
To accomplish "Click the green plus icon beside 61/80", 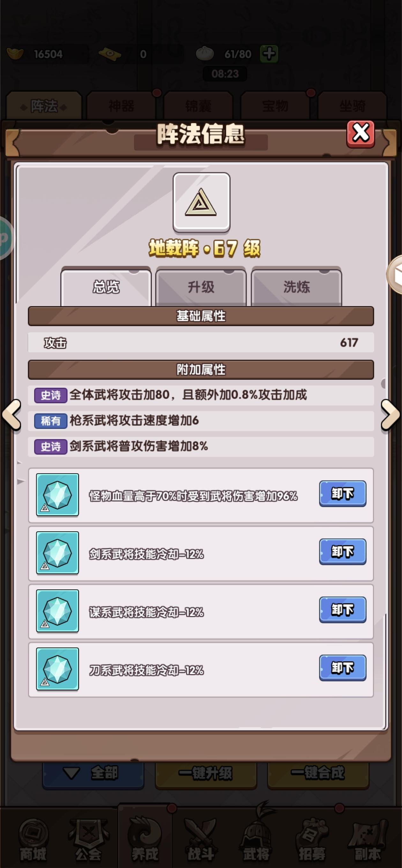I will pos(269,54).
